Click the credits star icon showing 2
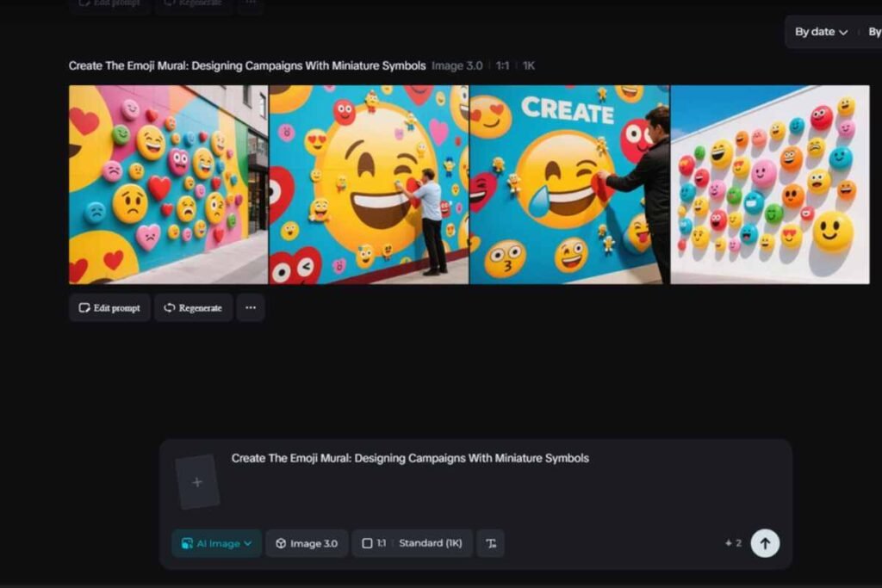This screenshot has height=588, width=882. [730, 543]
